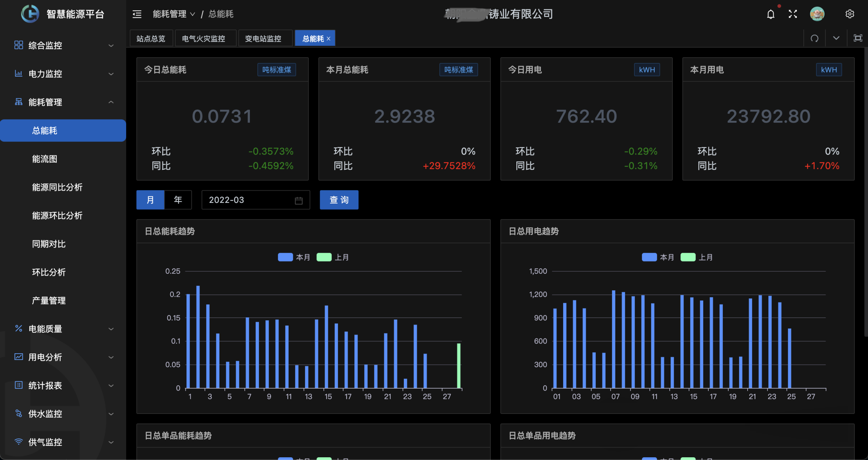Open 能流图 in the sidebar
Image resolution: width=868 pixels, height=460 pixels.
click(x=44, y=159)
